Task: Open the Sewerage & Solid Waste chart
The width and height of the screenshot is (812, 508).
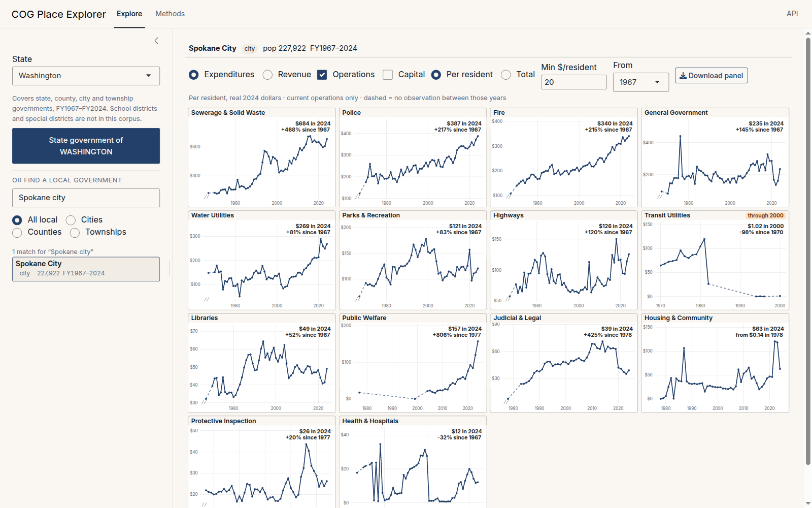Action: point(262,157)
